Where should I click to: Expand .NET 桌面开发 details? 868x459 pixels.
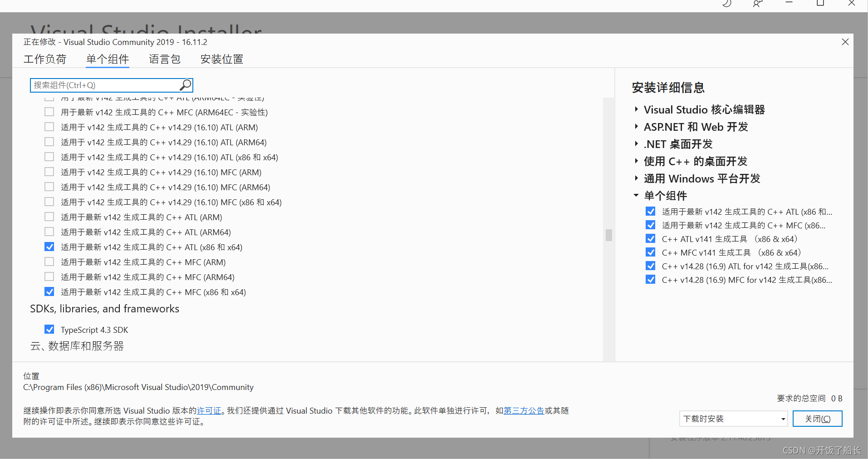pos(636,144)
